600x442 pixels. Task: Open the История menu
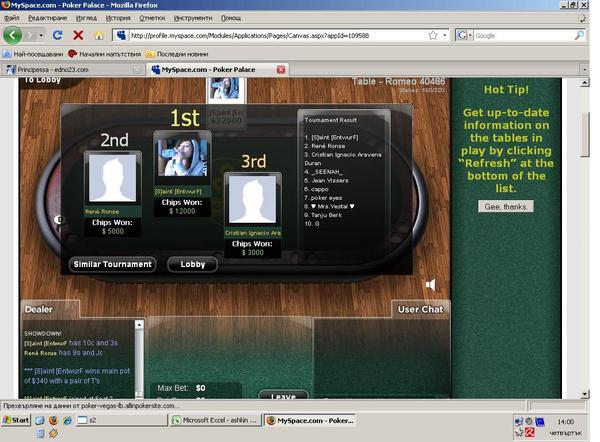(118, 18)
